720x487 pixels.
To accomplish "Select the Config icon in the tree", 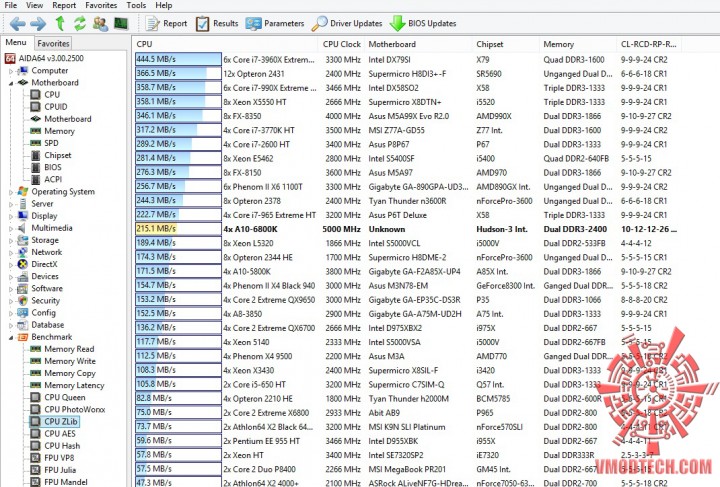I will (22, 313).
